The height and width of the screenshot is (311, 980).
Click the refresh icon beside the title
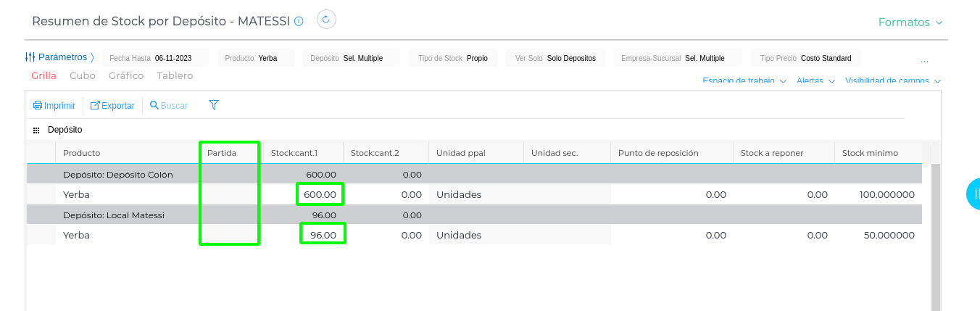[326, 20]
